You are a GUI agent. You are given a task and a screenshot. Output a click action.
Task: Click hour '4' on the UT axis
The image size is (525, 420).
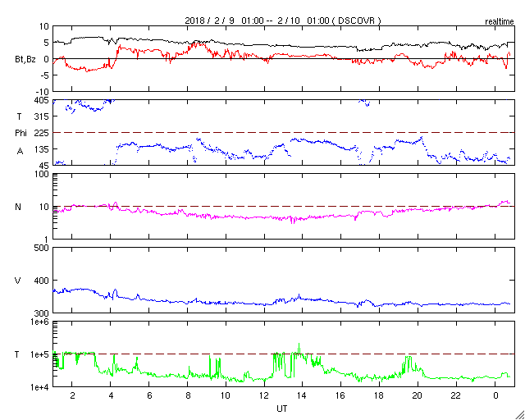(x=111, y=396)
